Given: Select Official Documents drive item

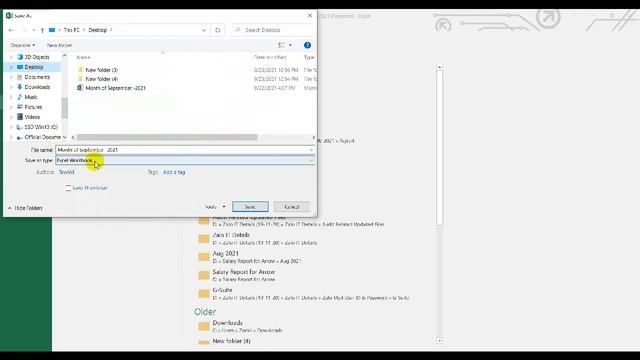Looking at the screenshot, I should click(42, 137).
